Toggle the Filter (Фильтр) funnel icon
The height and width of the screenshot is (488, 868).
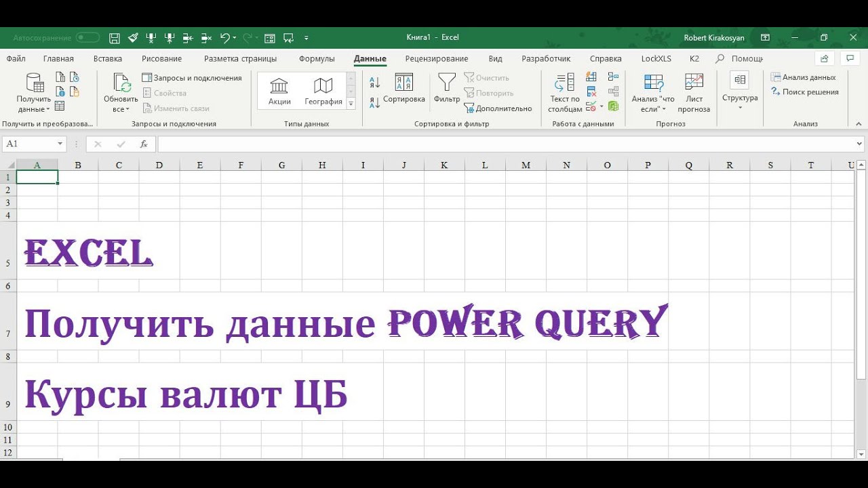click(x=447, y=83)
